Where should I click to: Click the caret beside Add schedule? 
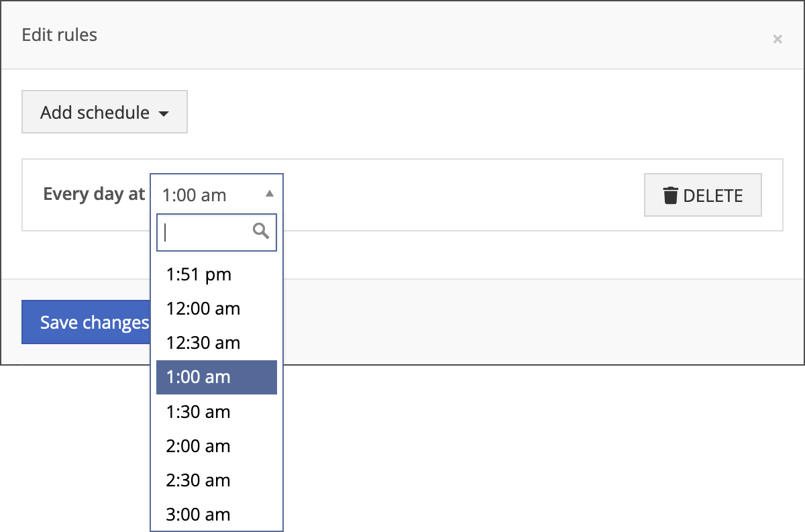pos(163,113)
